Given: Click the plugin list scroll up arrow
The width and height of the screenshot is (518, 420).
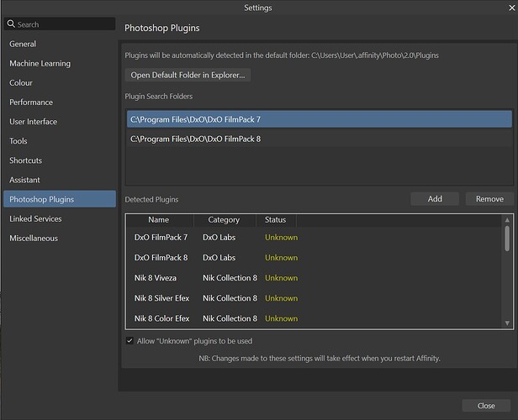Looking at the screenshot, I should click(x=507, y=220).
